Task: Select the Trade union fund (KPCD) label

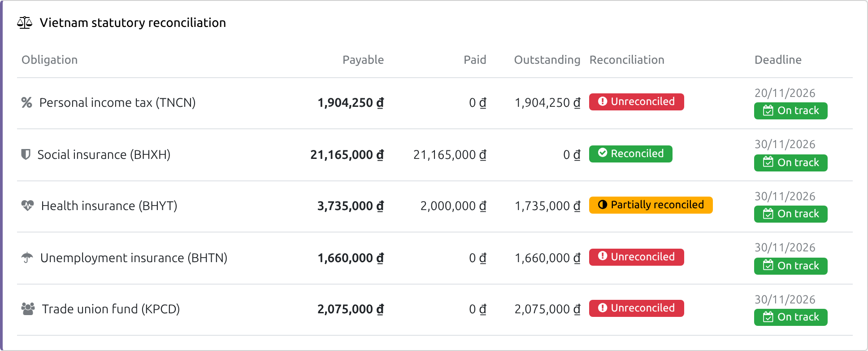Action: point(111,309)
